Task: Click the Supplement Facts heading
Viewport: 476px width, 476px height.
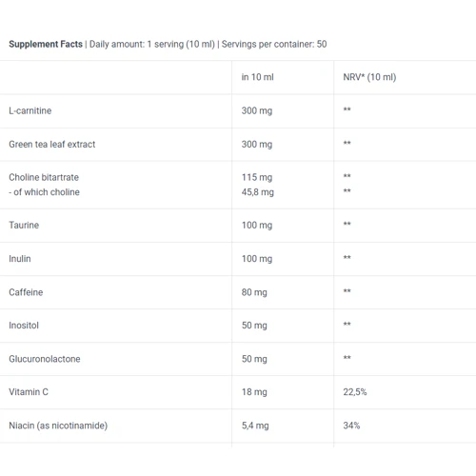Action: click(x=46, y=44)
